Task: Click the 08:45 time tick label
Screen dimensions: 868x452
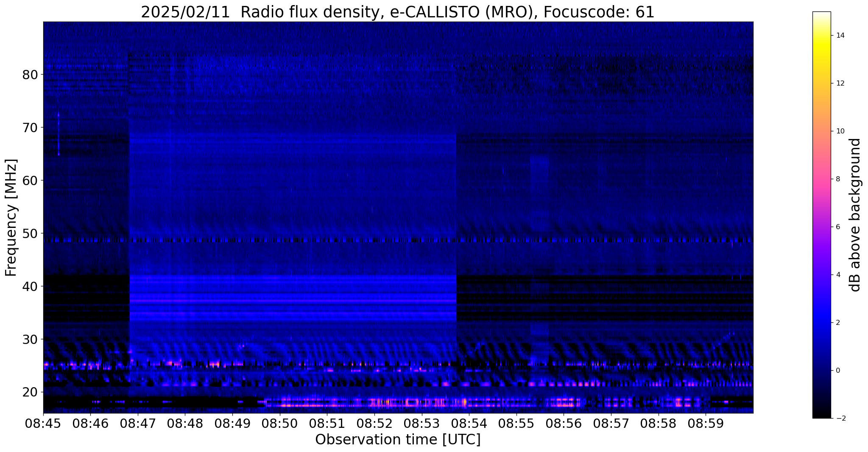Action: 43,423
